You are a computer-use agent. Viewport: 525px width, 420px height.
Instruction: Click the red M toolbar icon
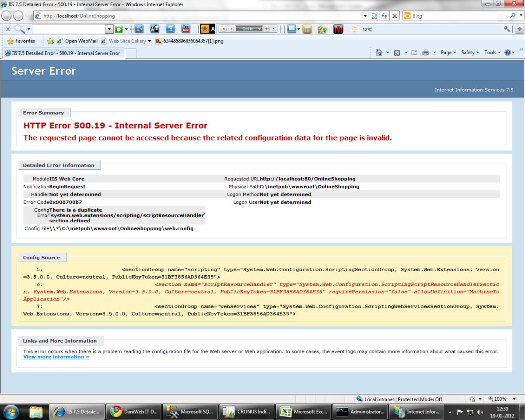click(x=338, y=29)
